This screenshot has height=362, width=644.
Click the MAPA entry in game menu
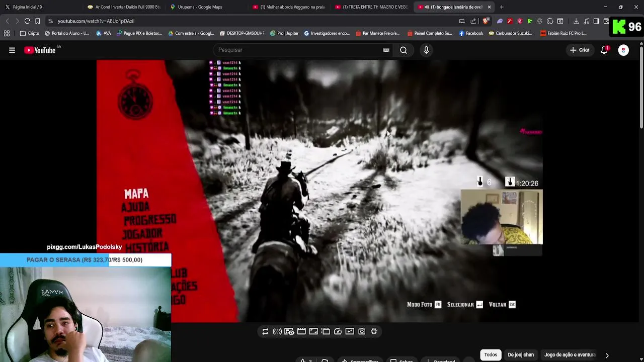click(x=136, y=194)
